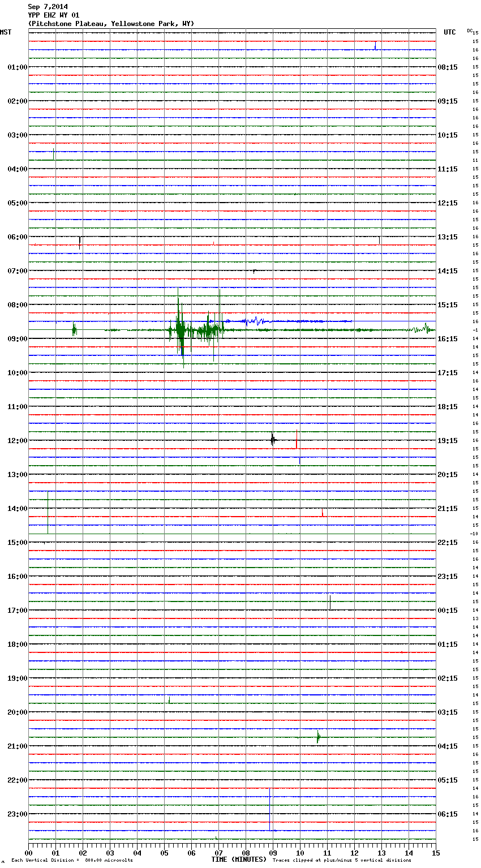
Task: Click the long blue spike near 22:30 MST
Action: [270, 809]
